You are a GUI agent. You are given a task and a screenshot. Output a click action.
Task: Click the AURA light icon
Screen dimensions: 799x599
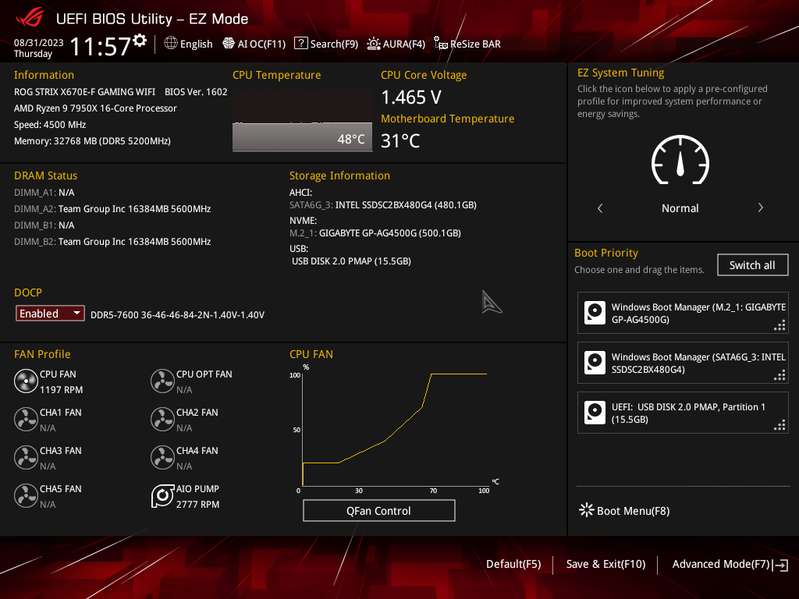[x=374, y=44]
